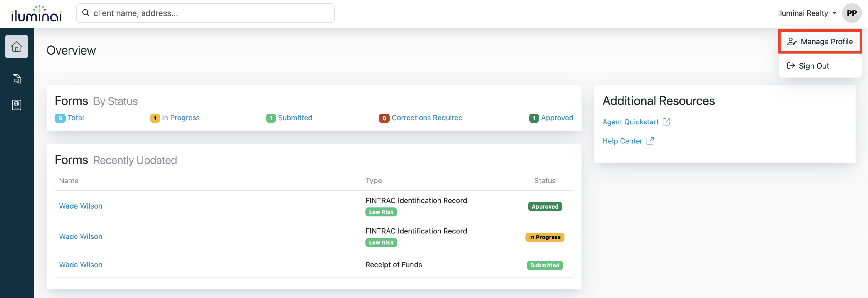The width and height of the screenshot is (868, 298).
Task: Click the Forms By Status heading
Action: 96,101
